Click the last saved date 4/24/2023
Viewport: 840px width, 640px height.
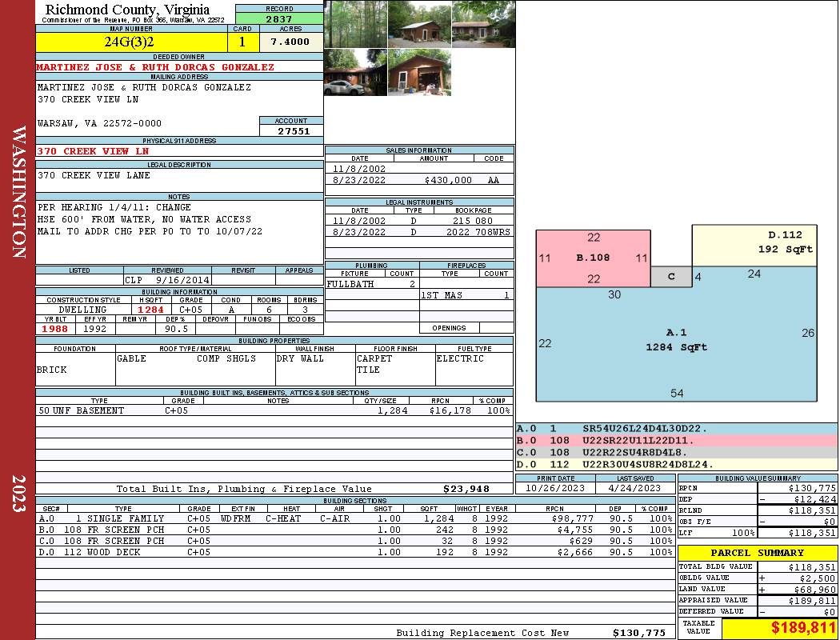pos(634,489)
